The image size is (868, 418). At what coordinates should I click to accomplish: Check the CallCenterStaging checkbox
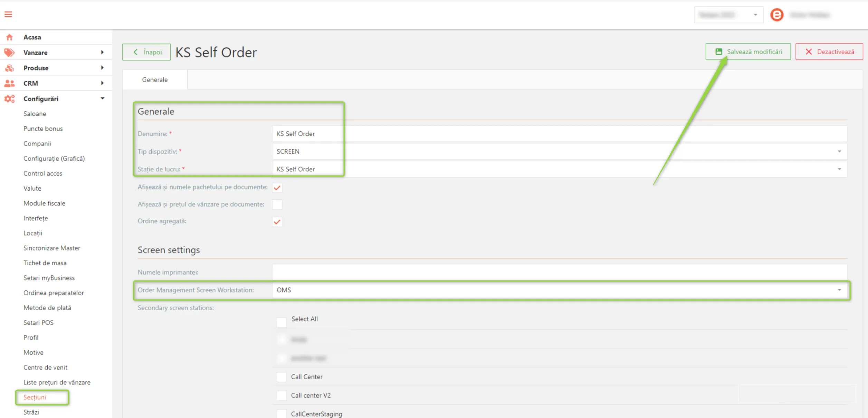pos(282,414)
